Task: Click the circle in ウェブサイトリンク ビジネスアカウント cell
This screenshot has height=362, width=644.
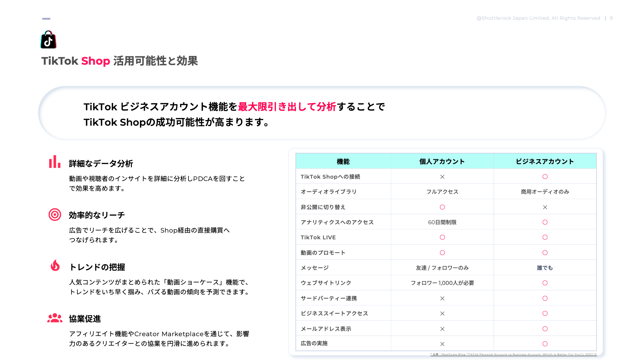Action: [x=545, y=283]
